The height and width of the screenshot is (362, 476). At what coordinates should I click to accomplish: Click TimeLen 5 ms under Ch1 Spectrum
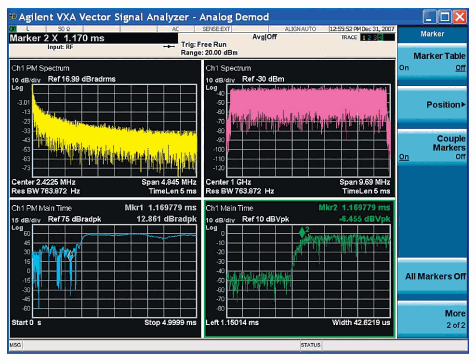pyautogui.click(x=366, y=191)
